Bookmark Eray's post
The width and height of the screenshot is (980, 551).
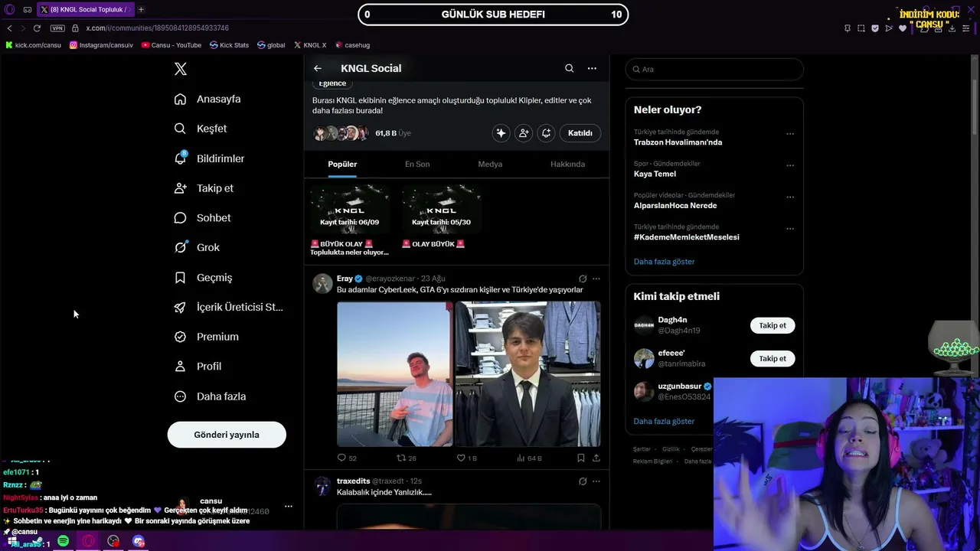(581, 458)
